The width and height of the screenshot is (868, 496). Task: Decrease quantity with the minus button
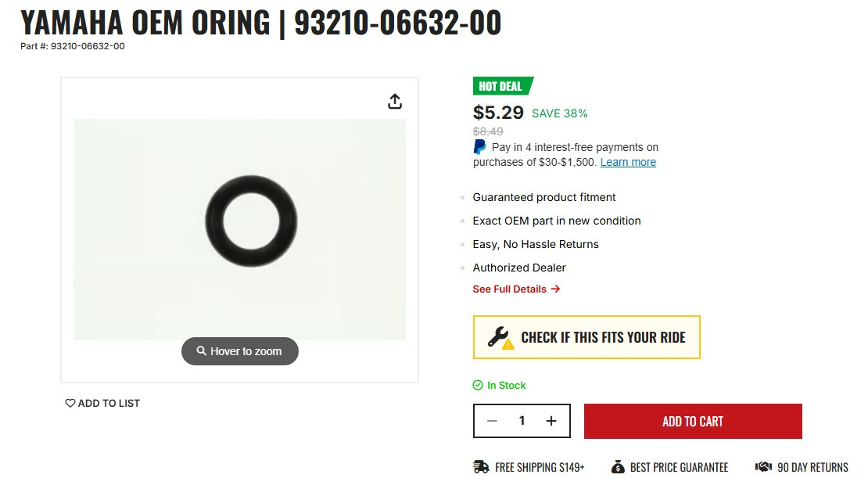[492, 421]
